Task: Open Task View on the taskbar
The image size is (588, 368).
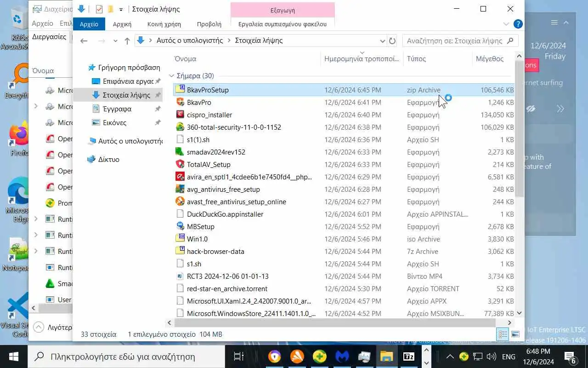Action: click(x=238, y=356)
